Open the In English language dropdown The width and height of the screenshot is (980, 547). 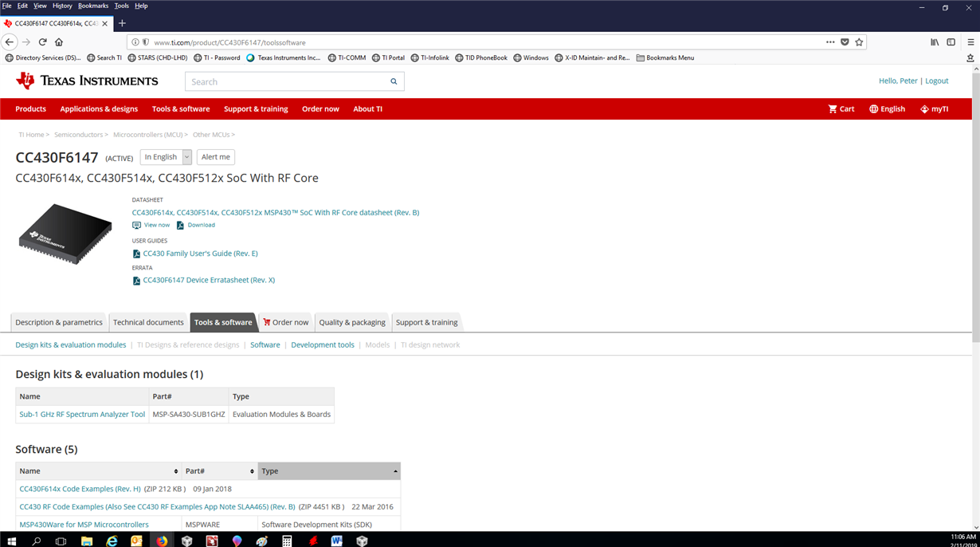[166, 157]
